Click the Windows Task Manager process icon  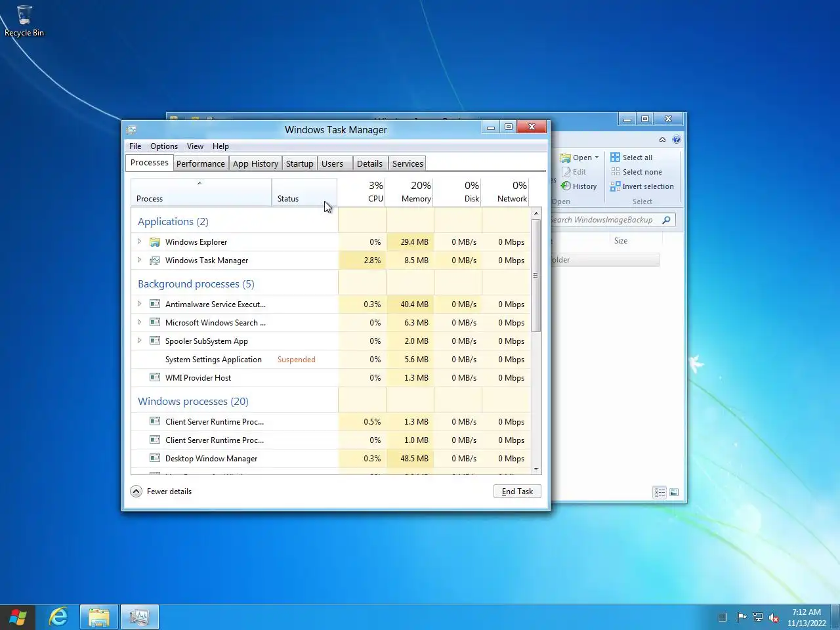[x=155, y=261]
